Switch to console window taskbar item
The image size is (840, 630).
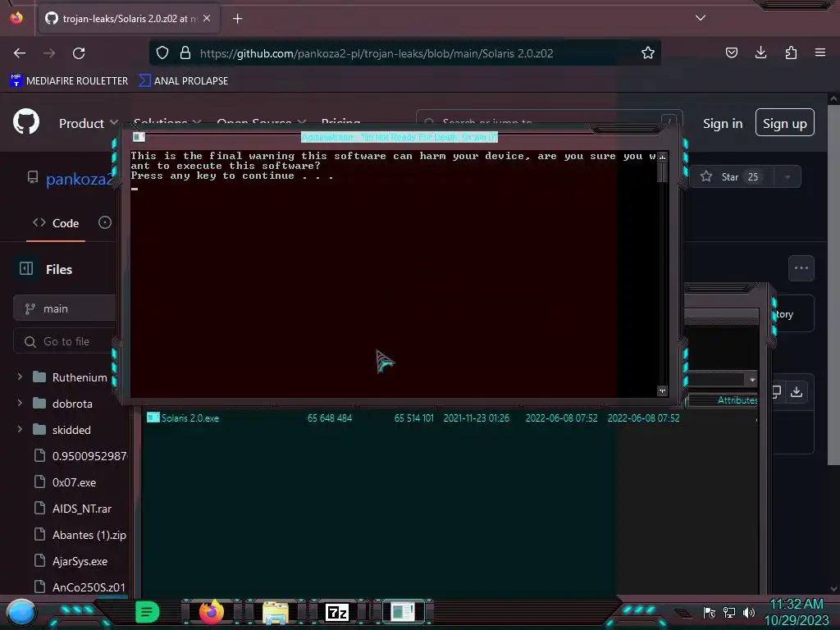click(402, 612)
